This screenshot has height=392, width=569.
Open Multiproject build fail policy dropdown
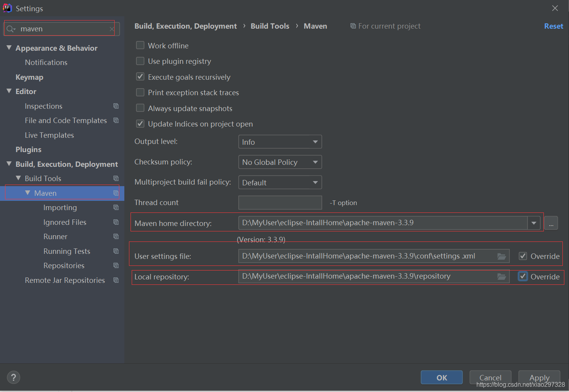[x=280, y=182]
